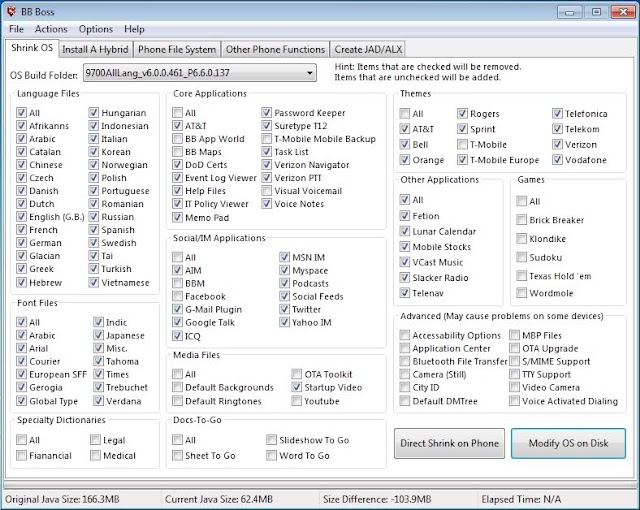Check the Word To Go checkbox
The width and height of the screenshot is (640, 510).
(x=271, y=455)
